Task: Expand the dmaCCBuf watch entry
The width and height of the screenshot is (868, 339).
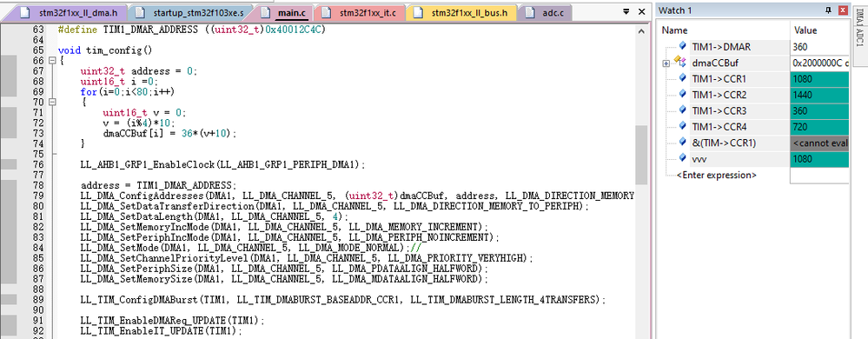Action: (666, 63)
